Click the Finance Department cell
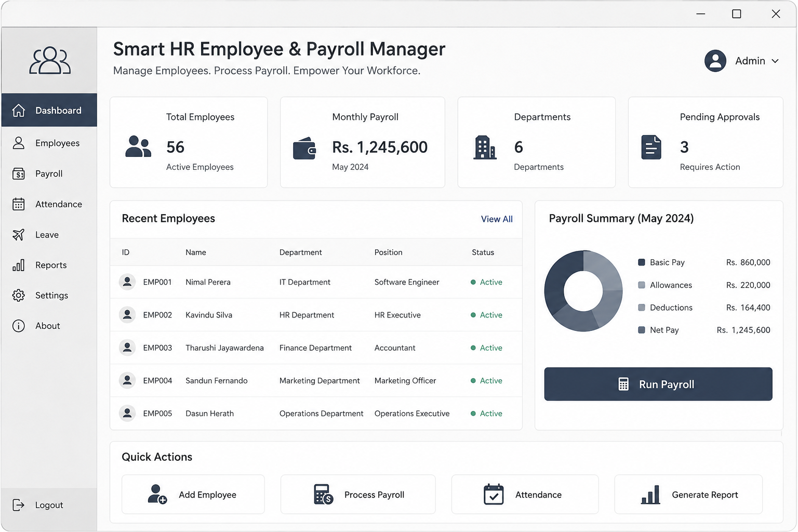 [315, 348]
